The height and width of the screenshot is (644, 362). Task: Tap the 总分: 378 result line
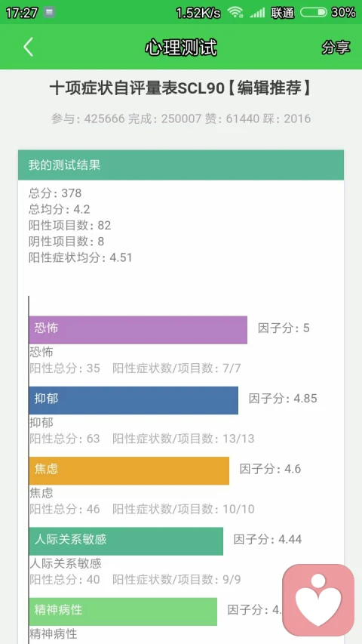(x=55, y=193)
